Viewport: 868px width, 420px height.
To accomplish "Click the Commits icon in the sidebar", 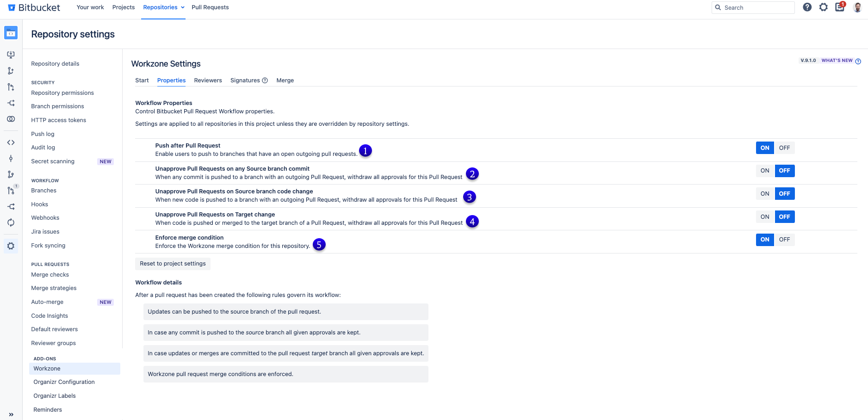I will pos(11,159).
